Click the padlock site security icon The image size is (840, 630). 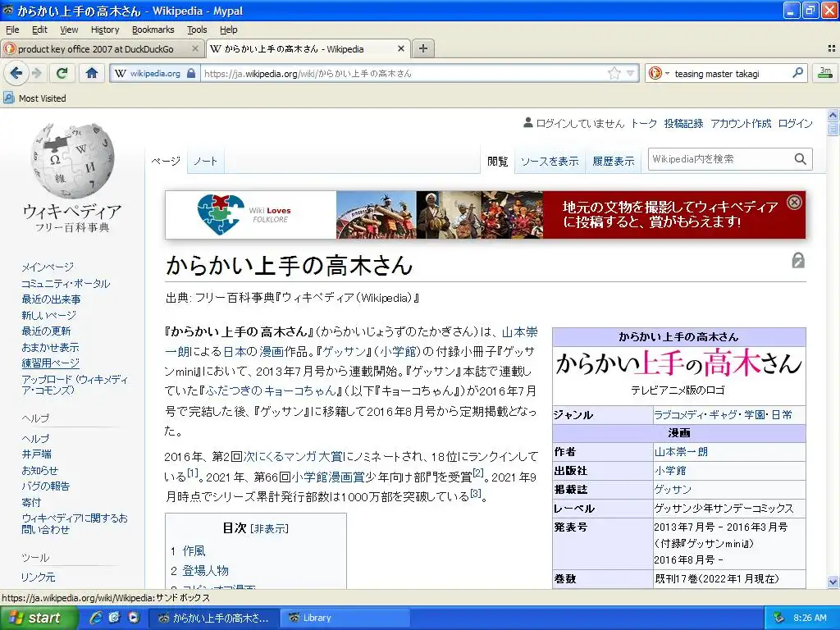coord(191,73)
